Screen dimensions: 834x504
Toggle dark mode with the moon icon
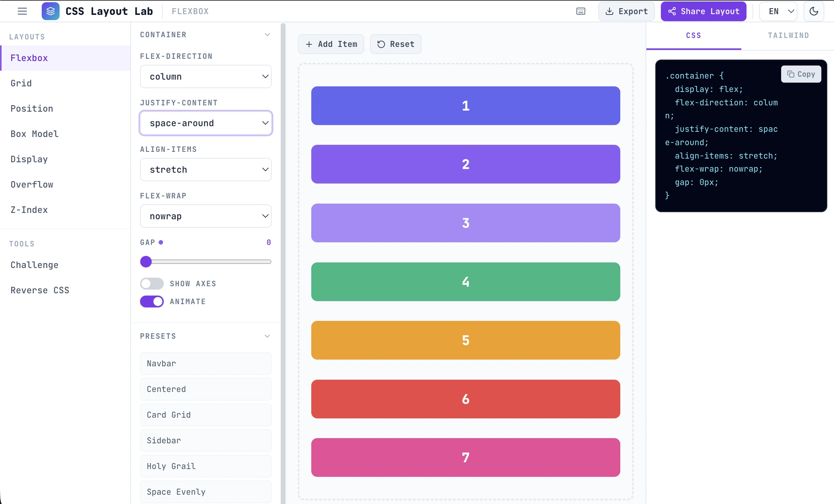(814, 11)
